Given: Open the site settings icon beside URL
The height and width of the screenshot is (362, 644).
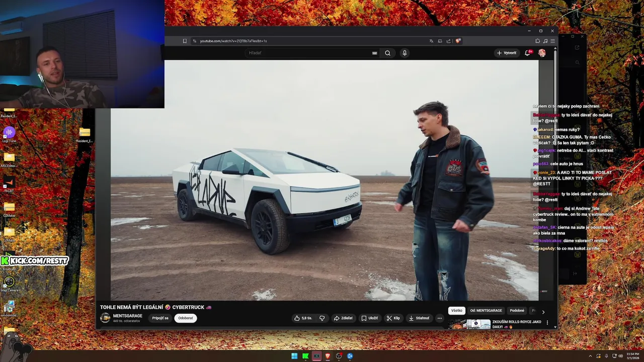Looking at the screenshot, I should (194, 41).
